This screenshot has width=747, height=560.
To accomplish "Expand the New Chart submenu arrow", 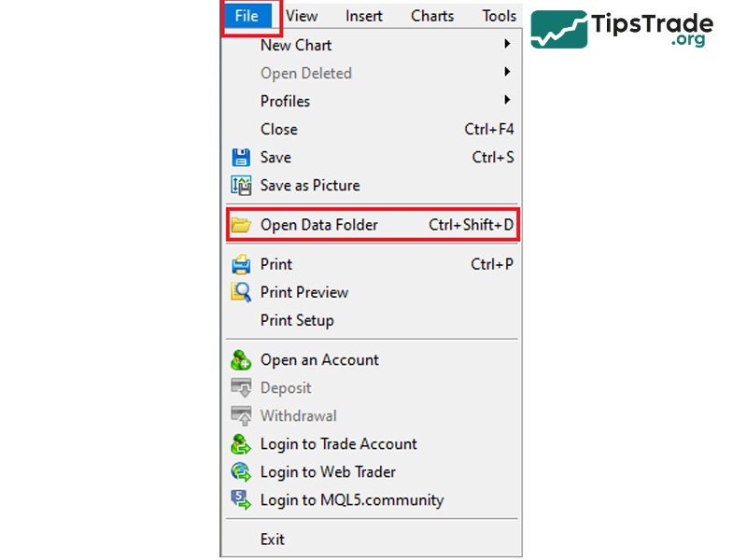I will point(507,45).
